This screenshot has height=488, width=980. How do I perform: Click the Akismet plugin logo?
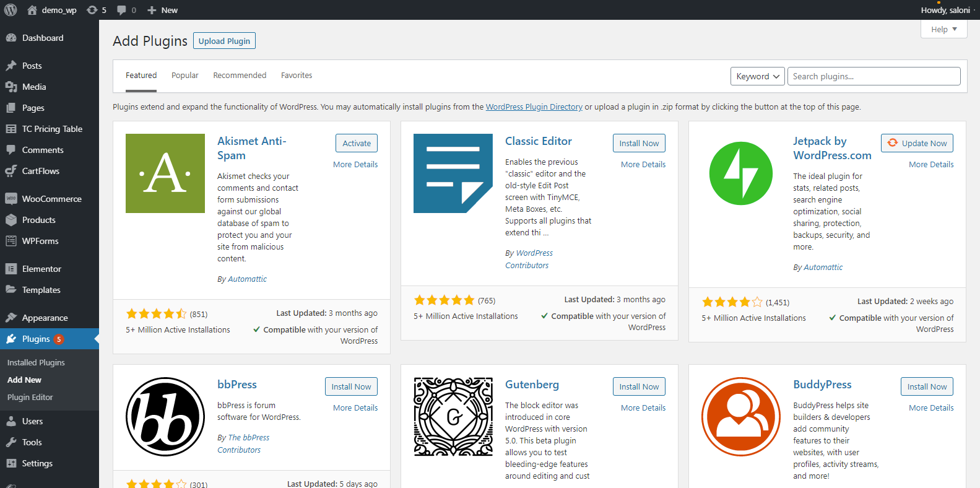coord(165,173)
